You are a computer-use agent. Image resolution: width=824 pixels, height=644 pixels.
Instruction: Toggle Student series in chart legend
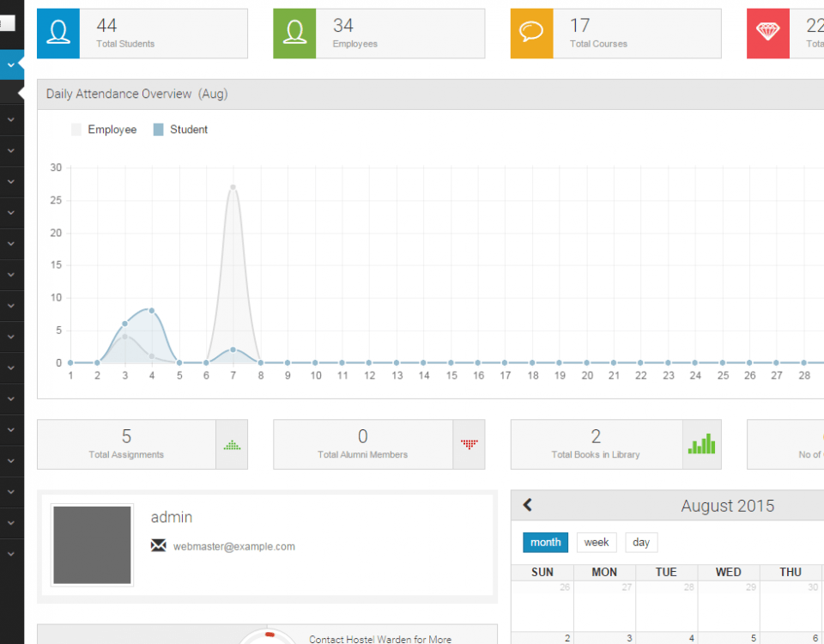(180, 130)
